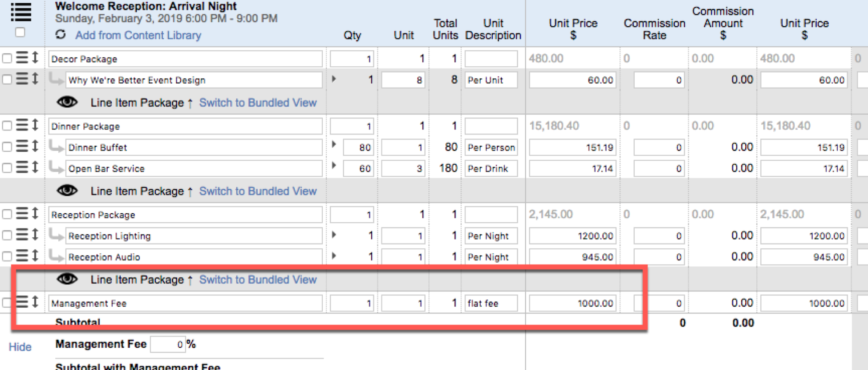Click reorder handle for Management Fee row
The image size is (868, 370).
22,302
